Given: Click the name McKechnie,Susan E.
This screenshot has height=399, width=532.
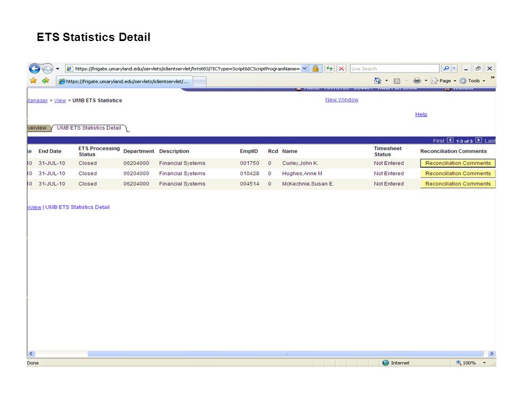Looking at the screenshot, I should tap(308, 184).
